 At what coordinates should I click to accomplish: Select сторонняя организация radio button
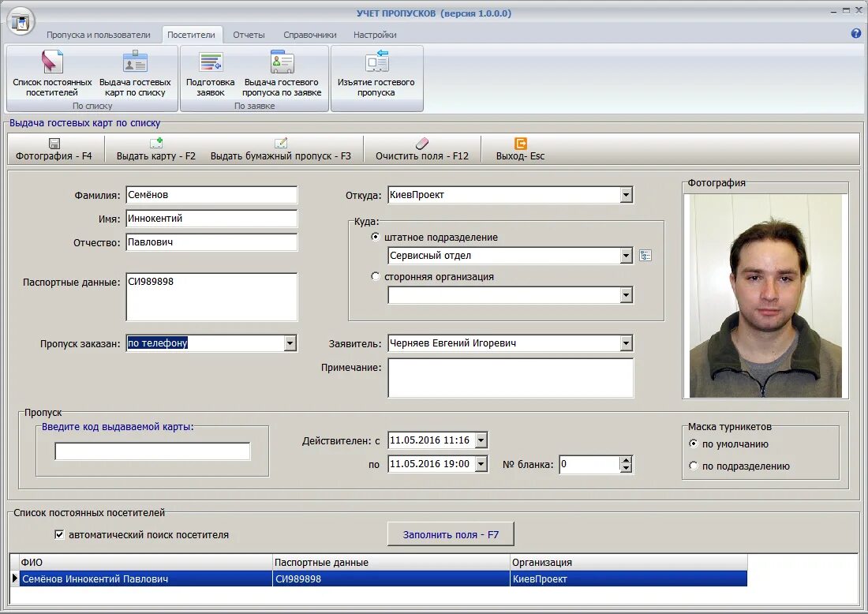tap(376, 276)
